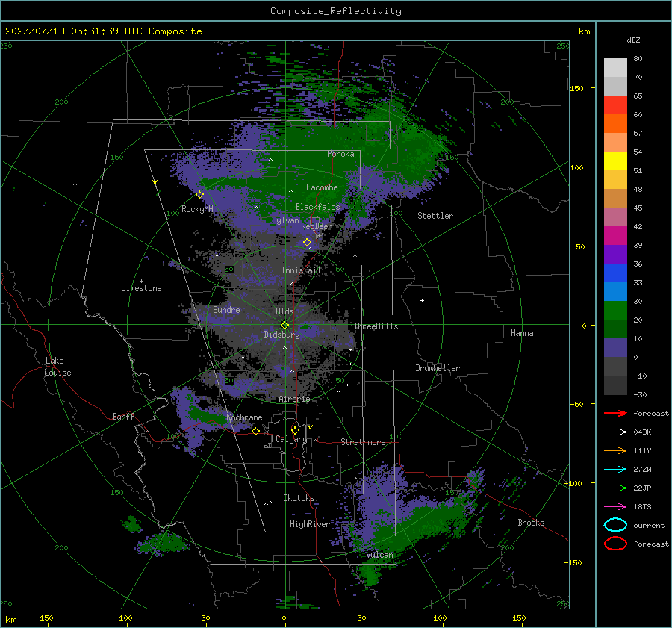The height and width of the screenshot is (628, 672).
Task: Click the Sylvan label
Action: (285, 220)
